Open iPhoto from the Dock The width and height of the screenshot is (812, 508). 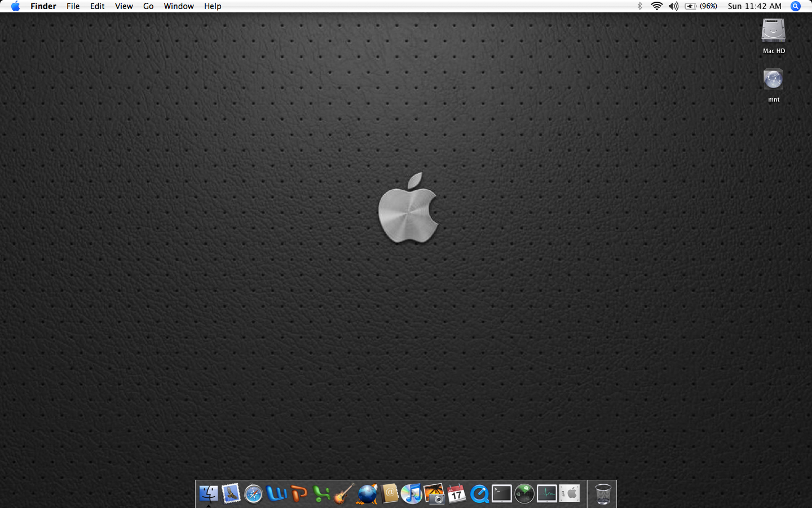click(434, 494)
